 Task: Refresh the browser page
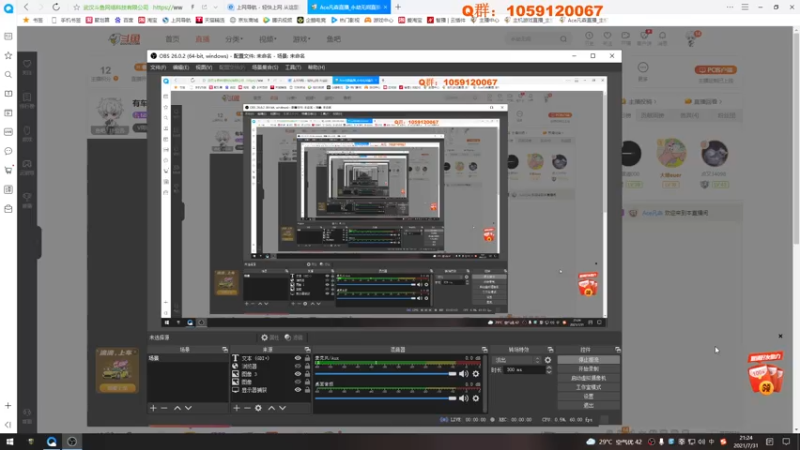pos(56,7)
